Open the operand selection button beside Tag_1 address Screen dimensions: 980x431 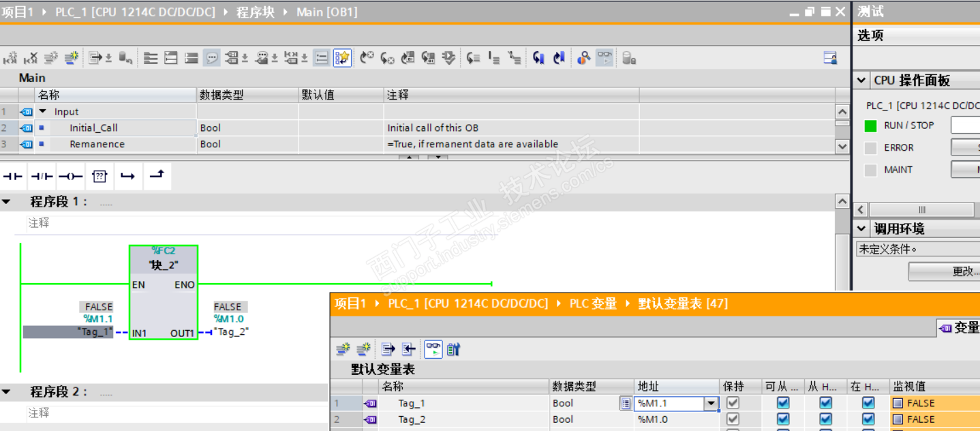click(x=626, y=404)
